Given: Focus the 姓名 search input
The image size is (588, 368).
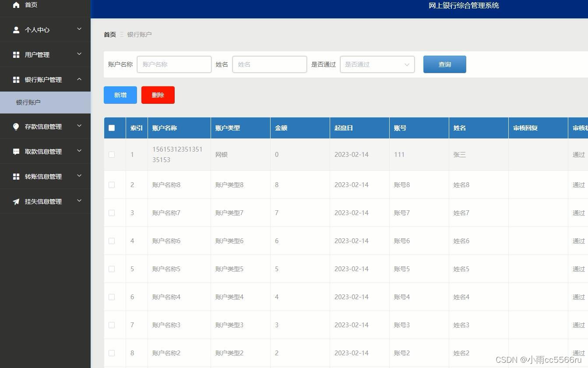Looking at the screenshot, I should coord(270,64).
